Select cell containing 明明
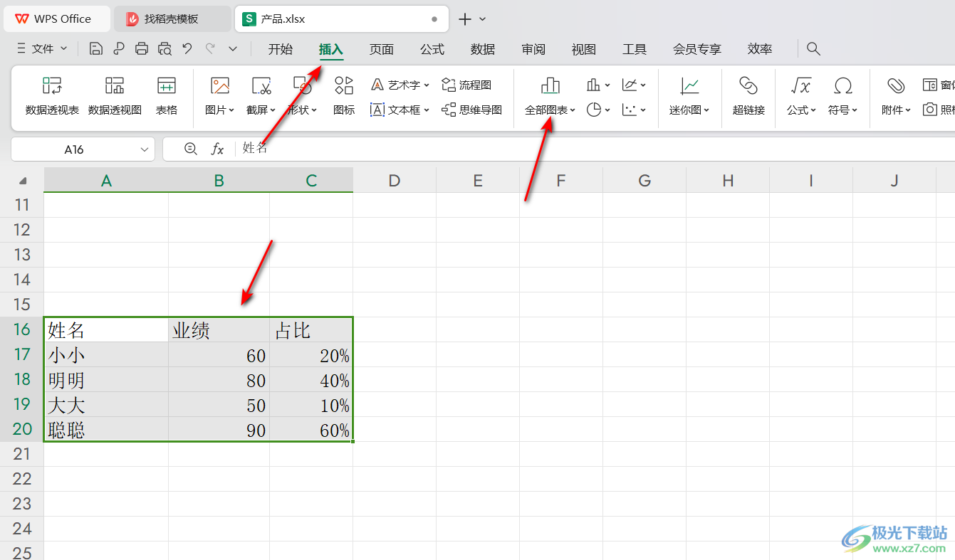This screenshot has width=955, height=560. 106,379
